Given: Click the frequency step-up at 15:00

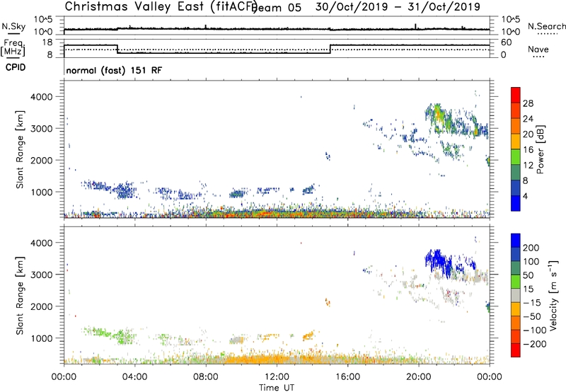Looking at the screenshot, I should [x=330, y=49].
